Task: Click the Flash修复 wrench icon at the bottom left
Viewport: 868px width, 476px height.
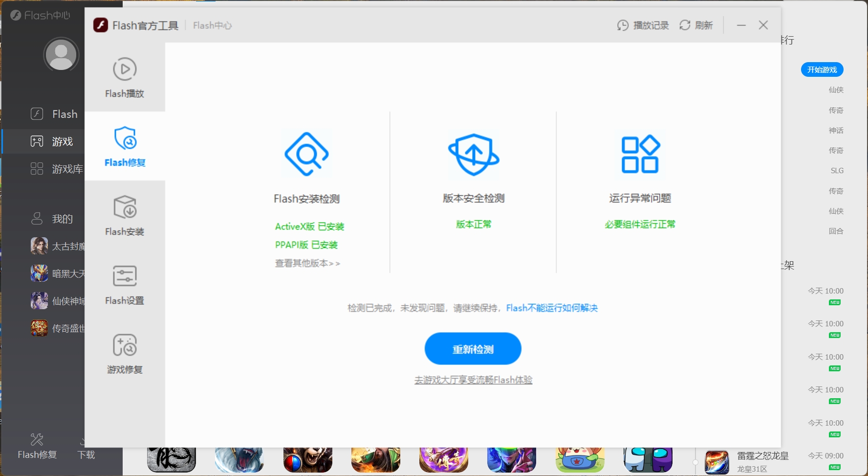Action: tap(37, 439)
